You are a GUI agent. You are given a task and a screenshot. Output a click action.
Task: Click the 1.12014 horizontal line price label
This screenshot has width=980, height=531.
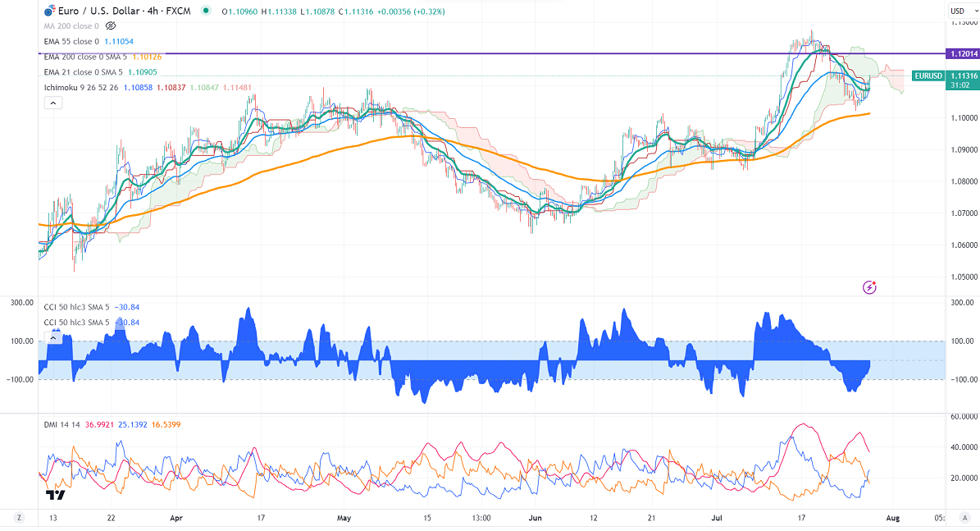pyautogui.click(x=963, y=54)
